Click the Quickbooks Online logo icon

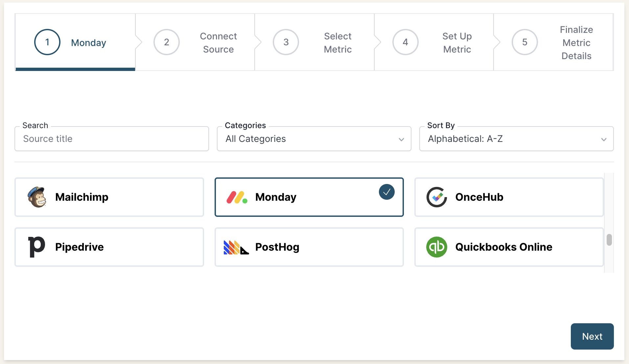(436, 247)
